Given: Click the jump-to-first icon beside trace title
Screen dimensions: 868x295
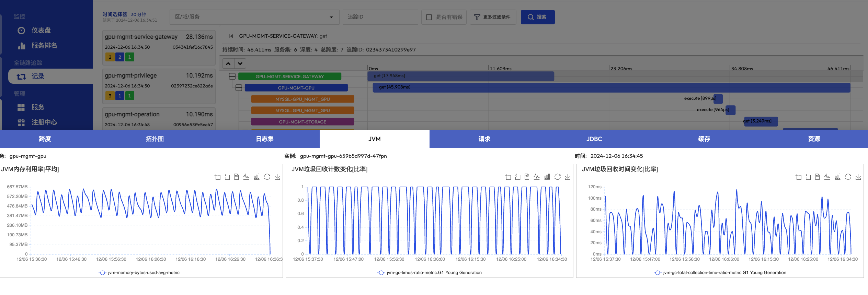Looking at the screenshot, I should point(231,36).
